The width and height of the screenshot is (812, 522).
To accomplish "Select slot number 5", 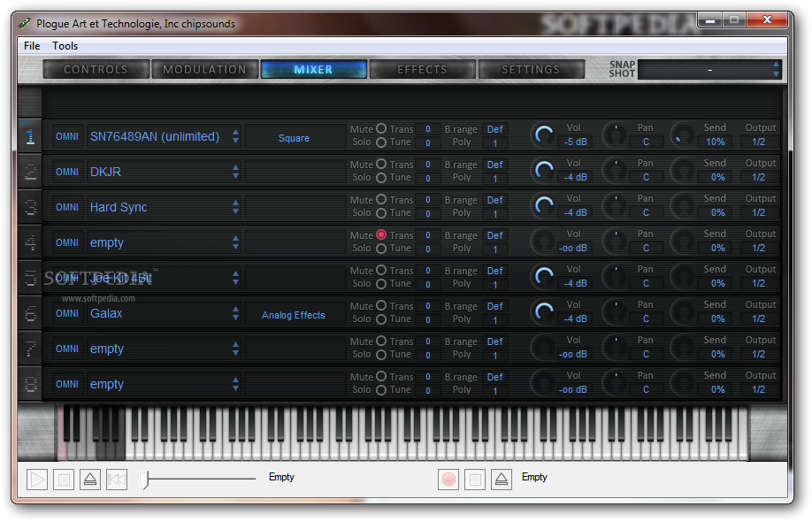I will coord(30,278).
